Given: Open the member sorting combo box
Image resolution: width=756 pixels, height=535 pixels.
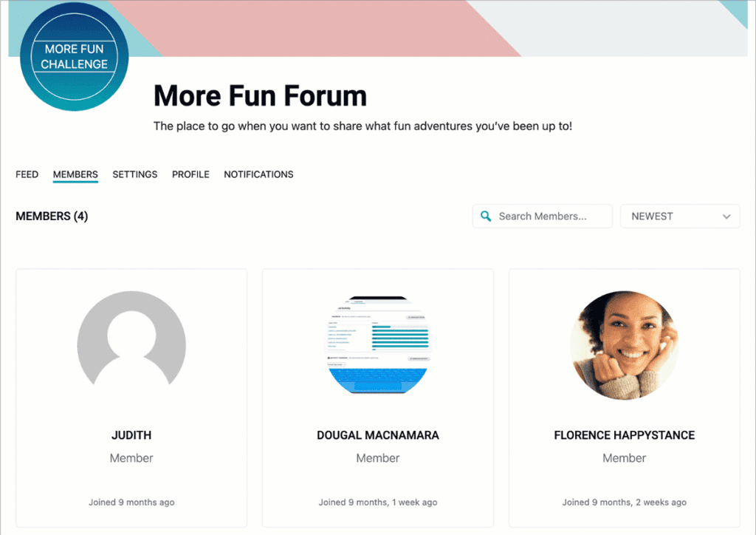Looking at the screenshot, I should [679, 216].
